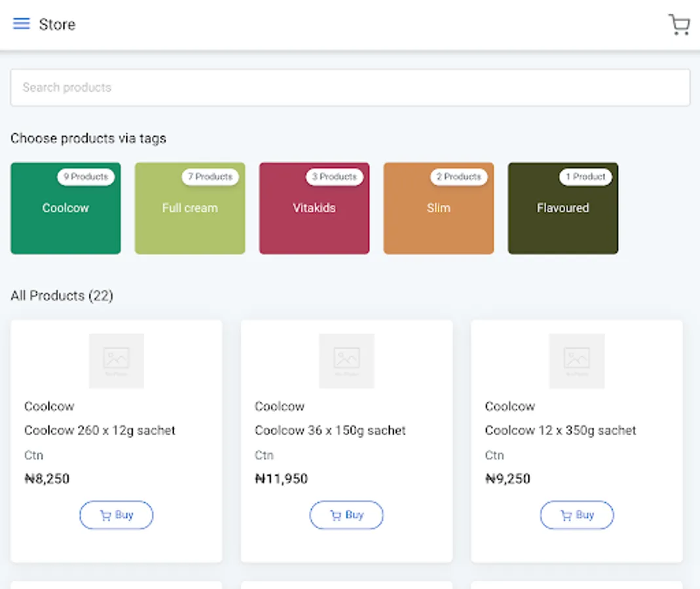Click placeholder image of Coolcow 36 x 150g

tap(346, 361)
